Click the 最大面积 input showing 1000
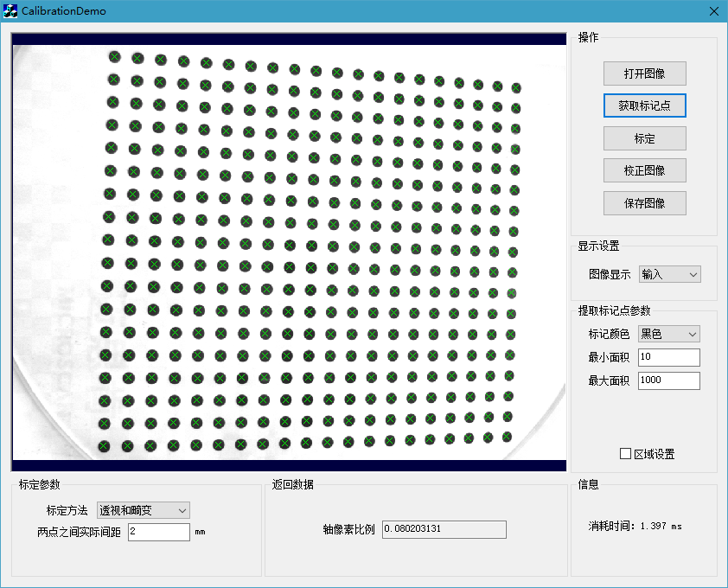This screenshot has width=728, height=588. click(668, 380)
